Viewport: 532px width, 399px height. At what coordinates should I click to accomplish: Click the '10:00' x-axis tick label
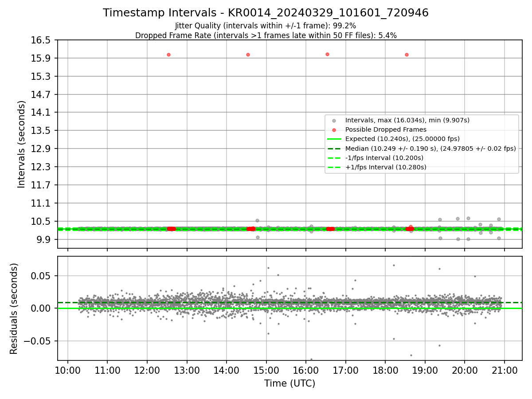coord(67,370)
